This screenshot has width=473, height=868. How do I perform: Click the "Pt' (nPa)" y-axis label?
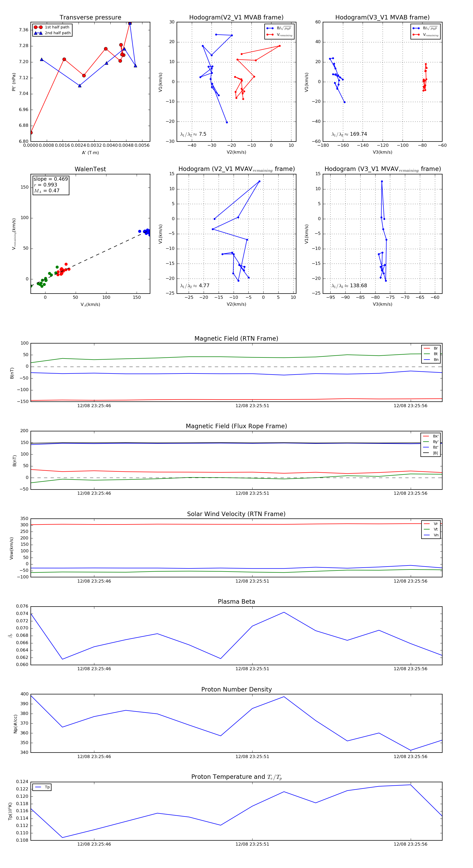(14, 82)
